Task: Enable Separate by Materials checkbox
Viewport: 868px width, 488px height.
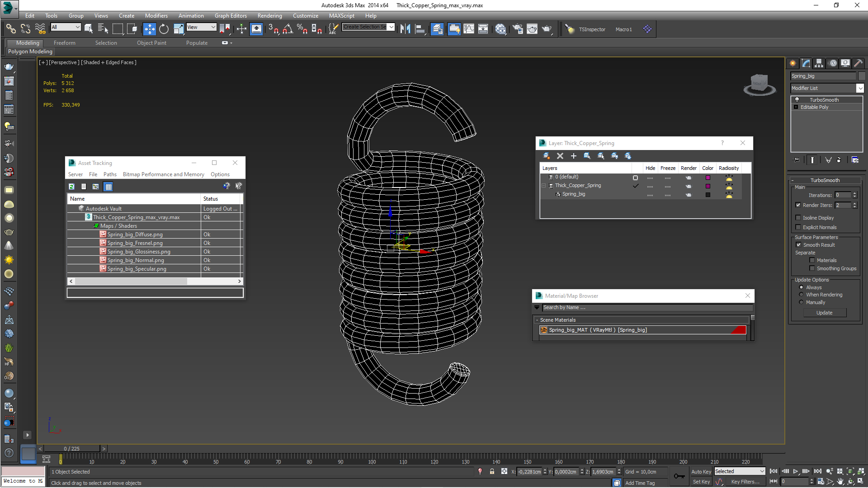Action: pos(812,260)
